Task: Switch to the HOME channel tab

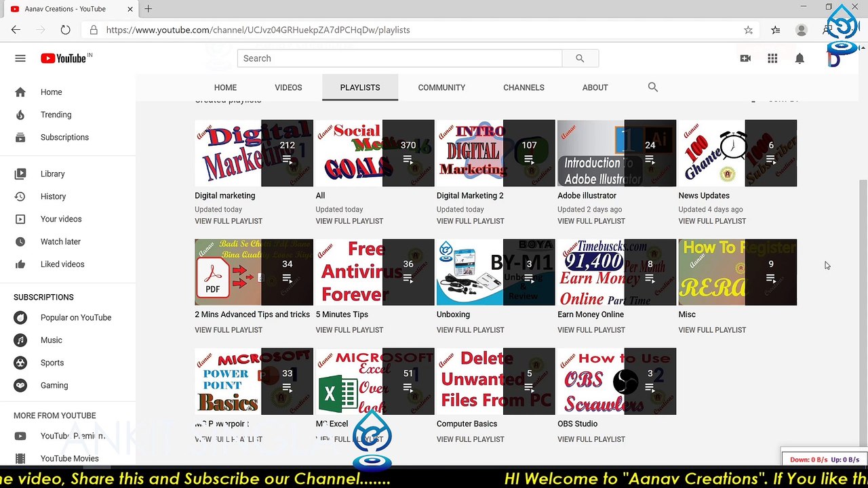Action: tap(225, 87)
